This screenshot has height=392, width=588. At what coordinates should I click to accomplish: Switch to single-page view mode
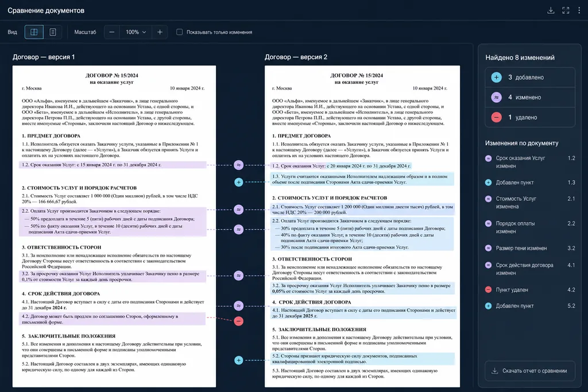pos(53,32)
